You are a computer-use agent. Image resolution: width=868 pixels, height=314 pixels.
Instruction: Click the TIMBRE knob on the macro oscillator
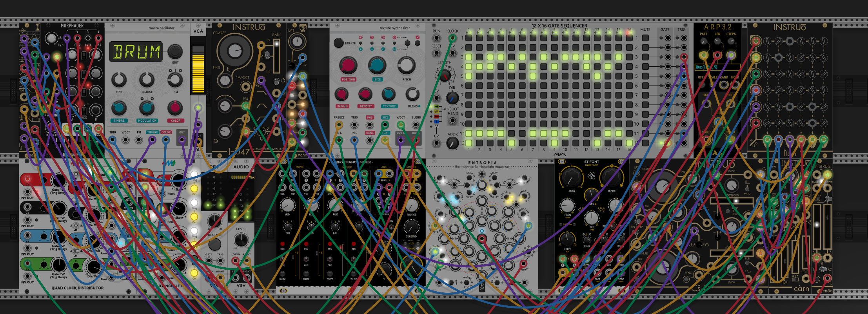(119, 108)
